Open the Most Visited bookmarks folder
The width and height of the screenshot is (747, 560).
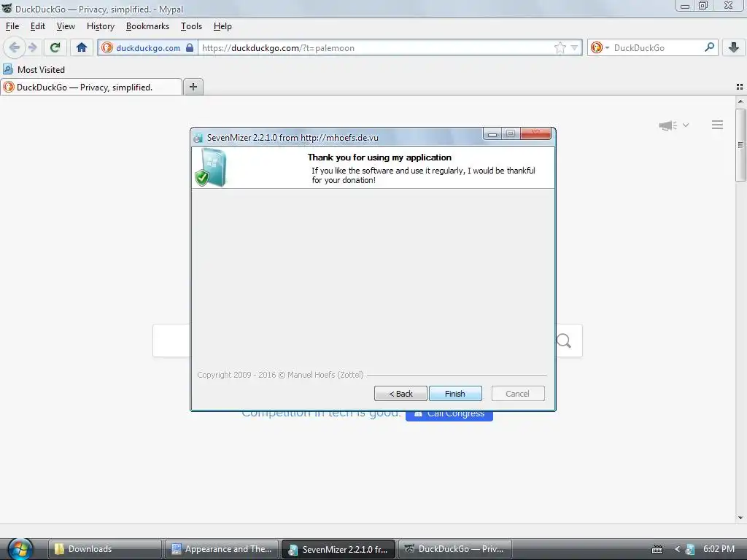[34, 69]
